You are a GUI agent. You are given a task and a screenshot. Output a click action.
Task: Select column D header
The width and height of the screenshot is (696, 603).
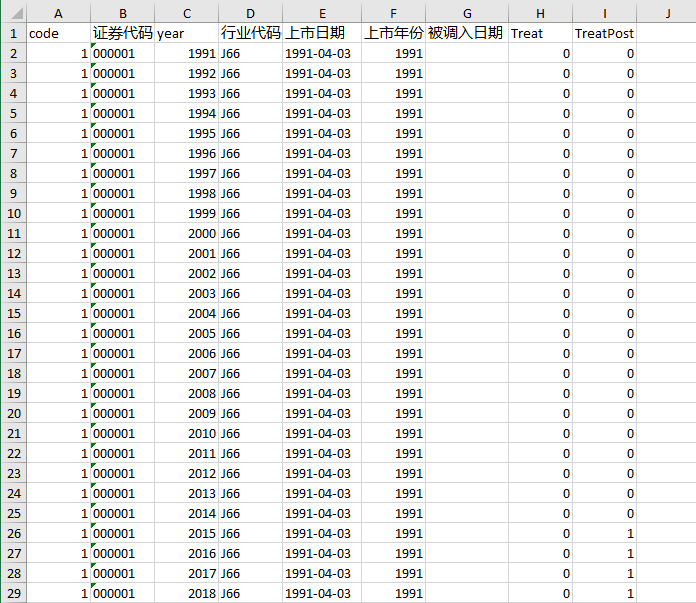tap(250, 13)
